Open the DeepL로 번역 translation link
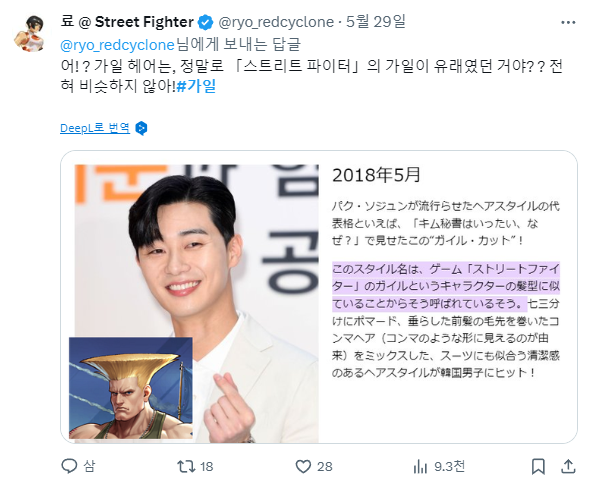Image resolution: width=590 pixels, height=487 pixels. pyautogui.click(x=95, y=128)
